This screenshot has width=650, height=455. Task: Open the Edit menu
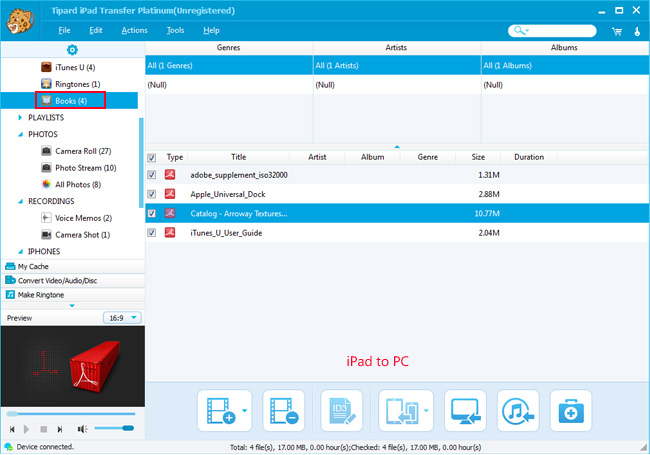[96, 30]
